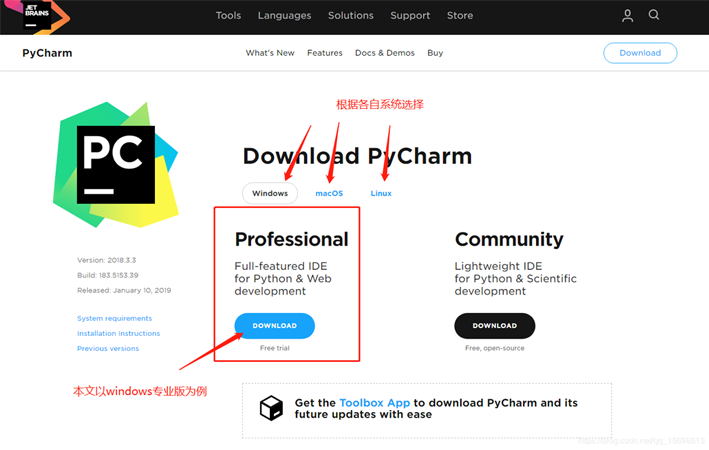Click the Professional heading
Viewport: 709px width, 450px height.
tap(292, 239)
